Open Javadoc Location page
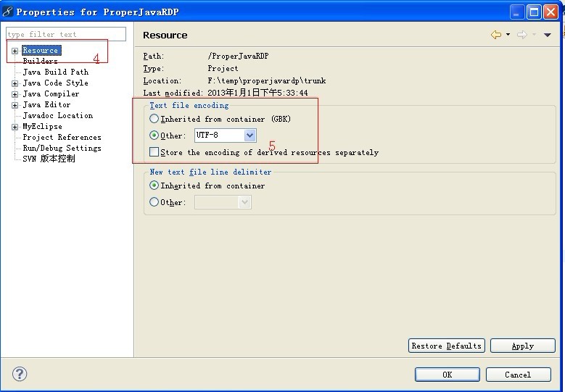This screenshot has height=392, width=565. click(x=57, y=115)
